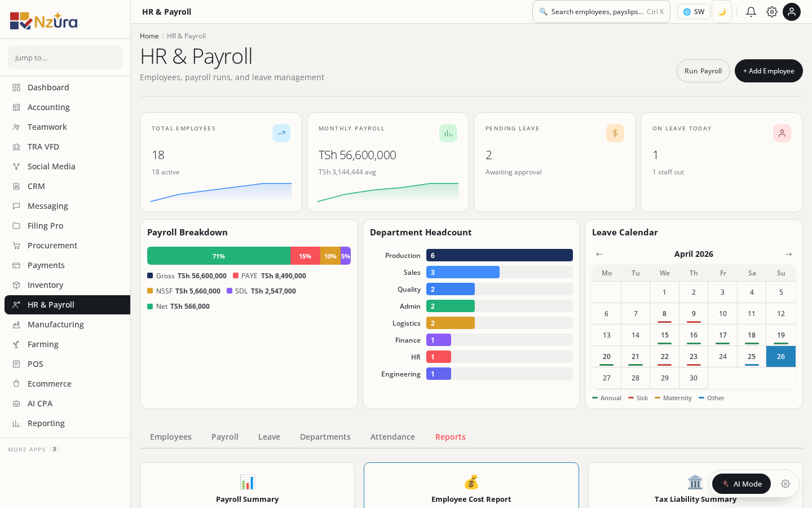Open Filing Pro module

point(67,226)
